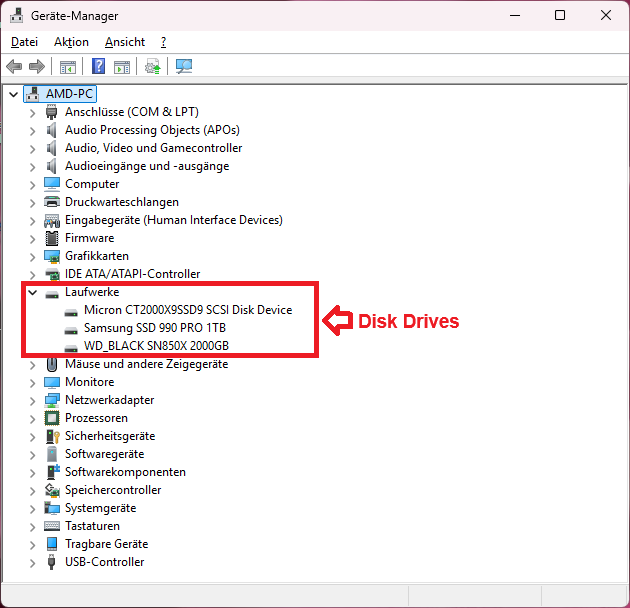Click the show/hide console tree icon
630x608 pixels.
click(68, 67)
